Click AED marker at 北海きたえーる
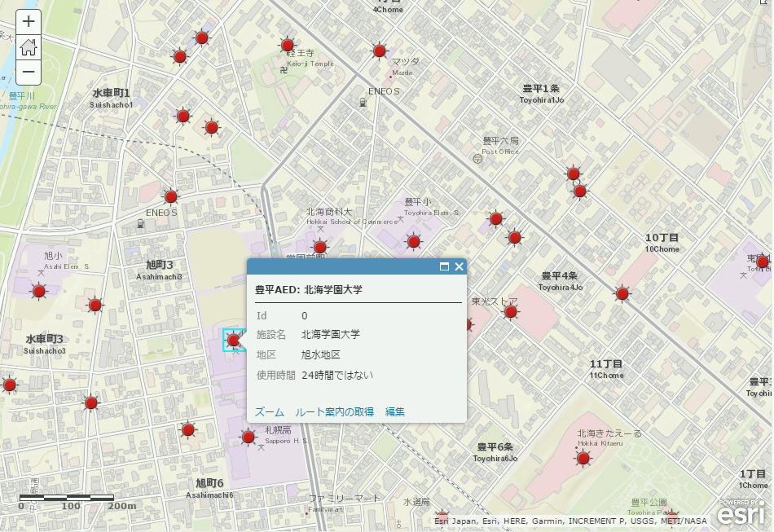The image size is (774, 532). 583,459
